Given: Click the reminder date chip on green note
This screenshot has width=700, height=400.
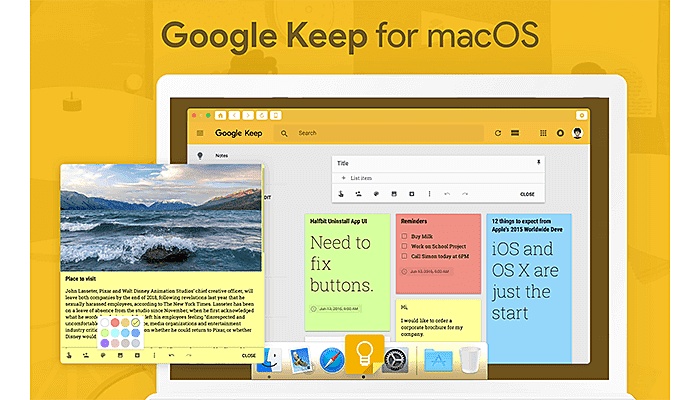Looking at the screenshot, I should coord(336,308).
